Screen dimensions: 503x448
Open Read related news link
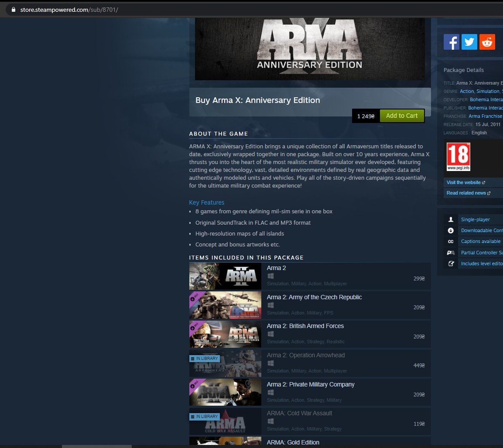click(469, 193)
